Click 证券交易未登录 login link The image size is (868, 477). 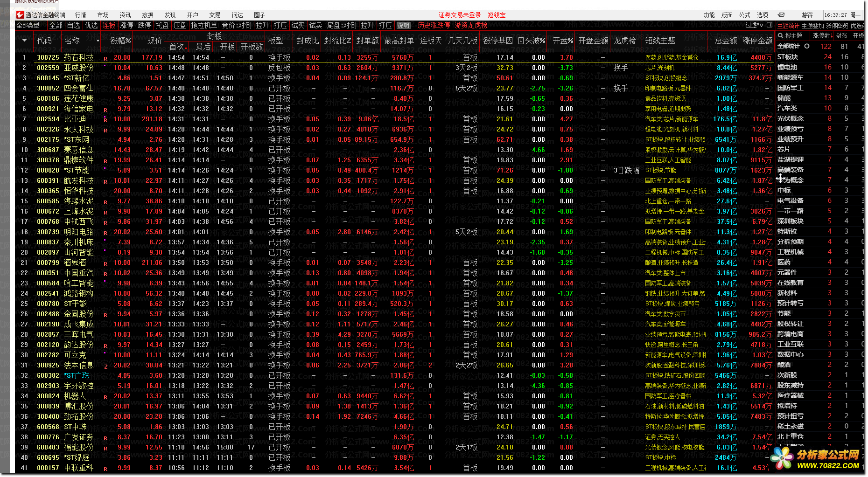(x=460, y=15)
